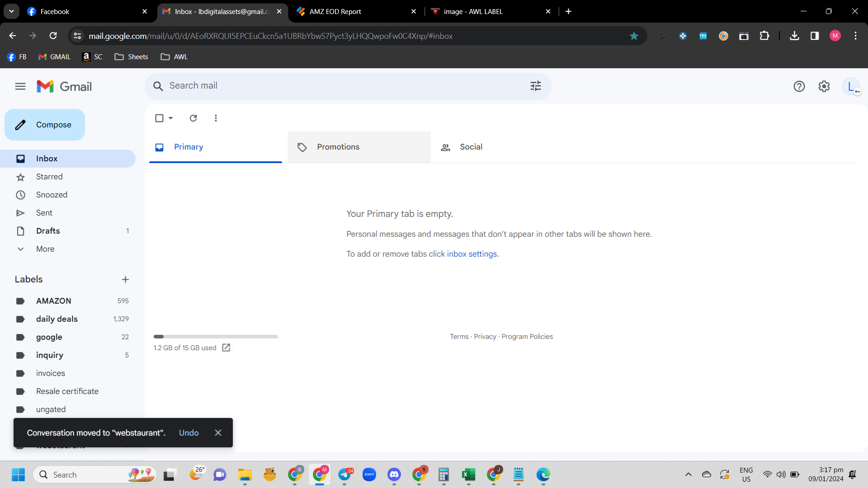Open Gmail Settings gear
The width and height of the screenshot is (868, 488).
click(824, 86)
